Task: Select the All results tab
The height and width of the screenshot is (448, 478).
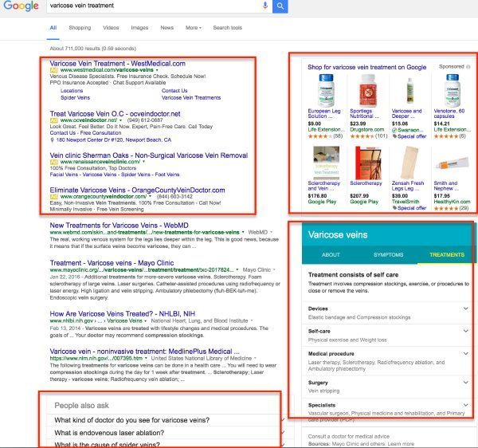Action: click(x=53, y=28)
